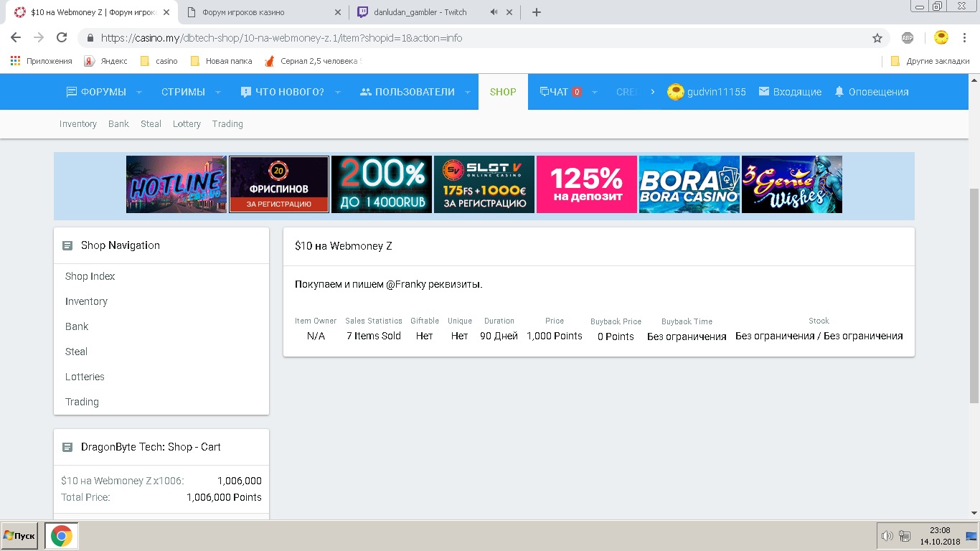Viewport: 980px width, 551px height.
Task: Show more navigation items with right chevron
Action: 652,92
